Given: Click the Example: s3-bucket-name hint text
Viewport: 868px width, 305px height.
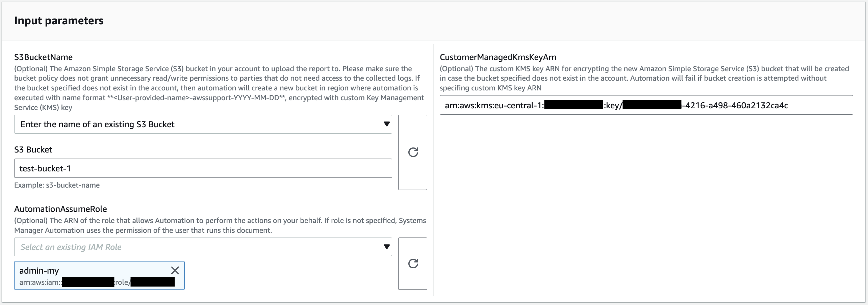Looking at the screenshot, I should pos(57,185).
